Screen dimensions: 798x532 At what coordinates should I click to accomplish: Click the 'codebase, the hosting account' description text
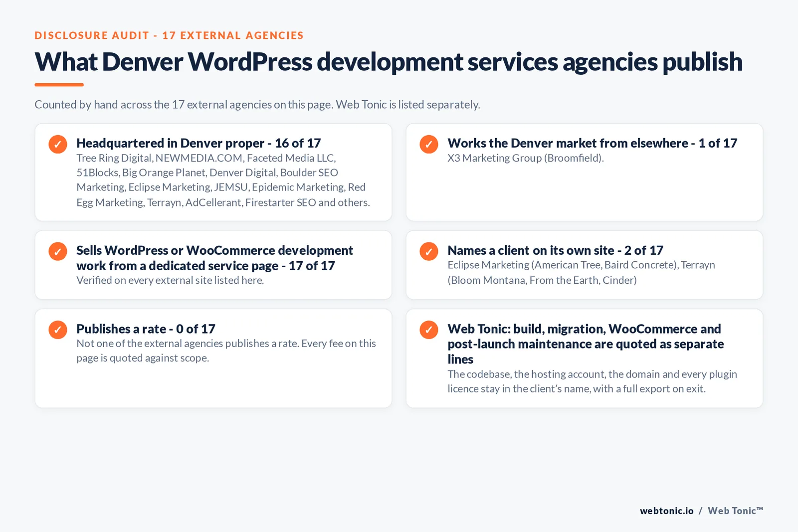pyautogui.click(x=592, y=381)
